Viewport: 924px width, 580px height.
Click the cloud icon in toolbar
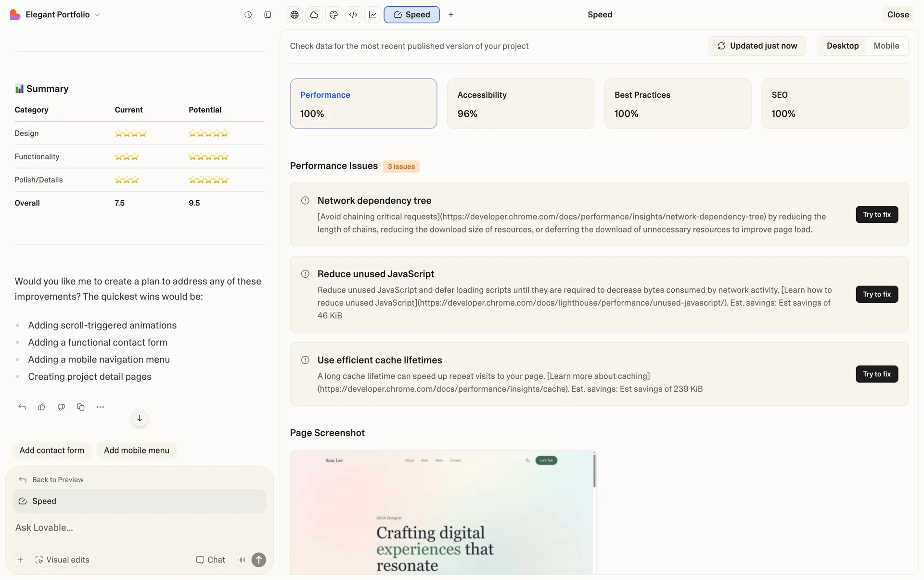click(314, 15)
